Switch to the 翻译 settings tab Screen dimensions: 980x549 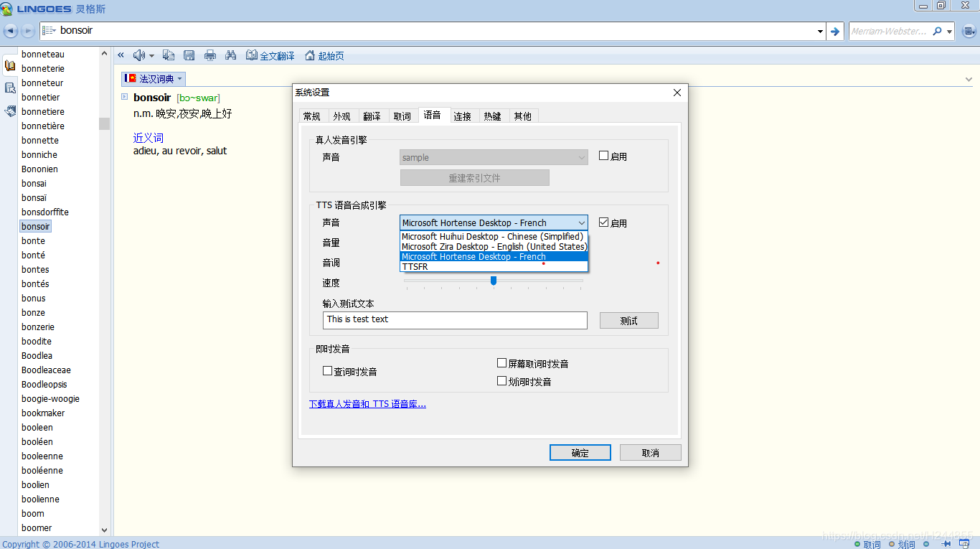[x=372, y=115]
